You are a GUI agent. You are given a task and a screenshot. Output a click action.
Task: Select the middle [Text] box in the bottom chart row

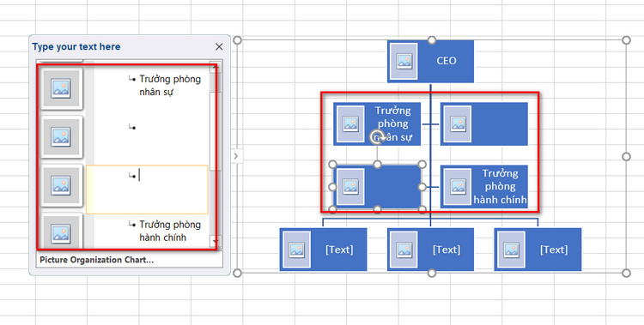(430, 250)
